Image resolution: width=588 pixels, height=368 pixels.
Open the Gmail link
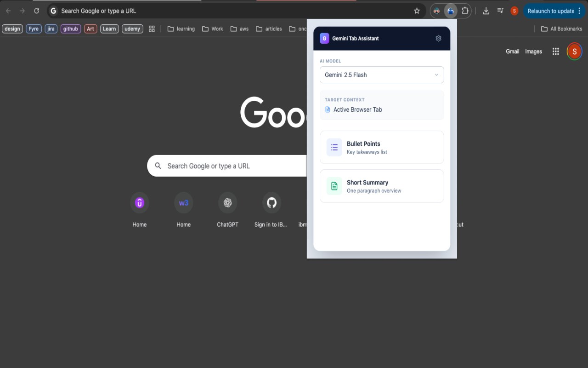(512, 52)
